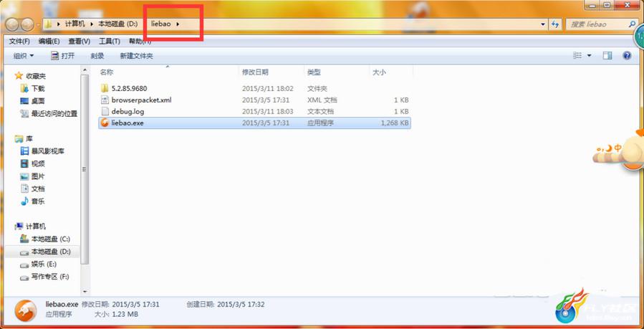This screenshot has width=644, height=329.
Task: Click the 娱乐 (E:) drive icon
Action: [x=24, y=264]
